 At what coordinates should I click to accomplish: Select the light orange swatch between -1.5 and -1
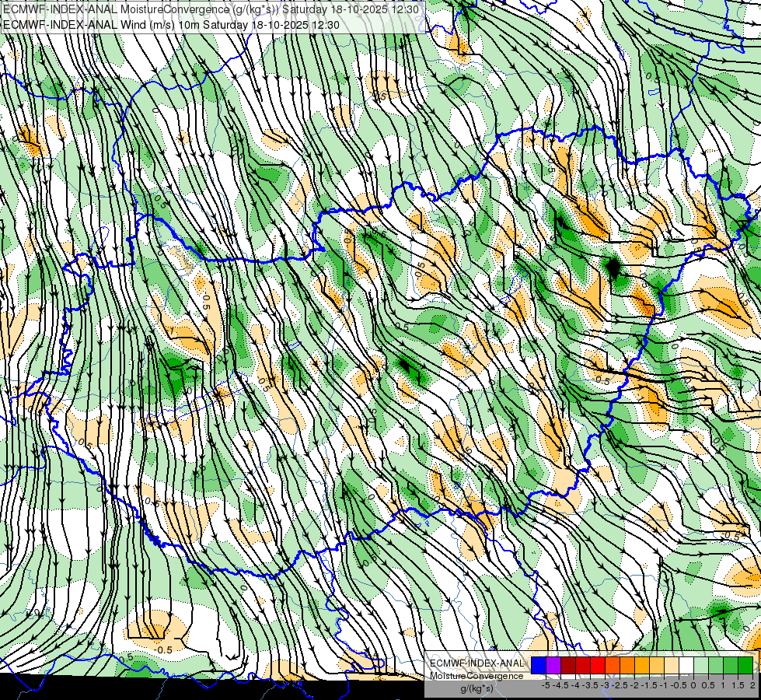(x=657, y=666)
